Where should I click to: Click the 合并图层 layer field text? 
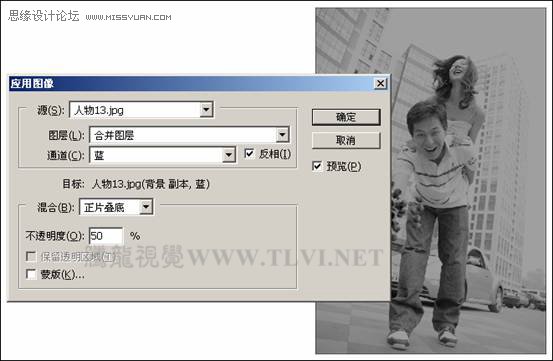pos(114,135)
